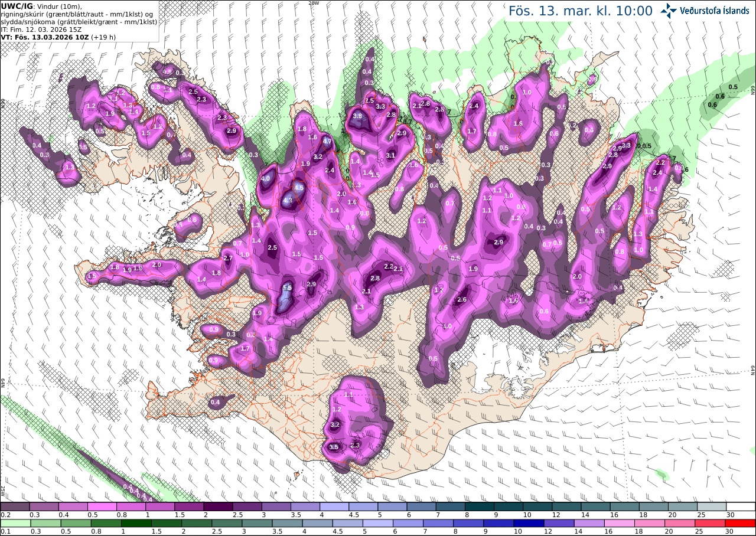Select snow legend swatch starting at 4.5
756x536 pixels.
[363, 506]
